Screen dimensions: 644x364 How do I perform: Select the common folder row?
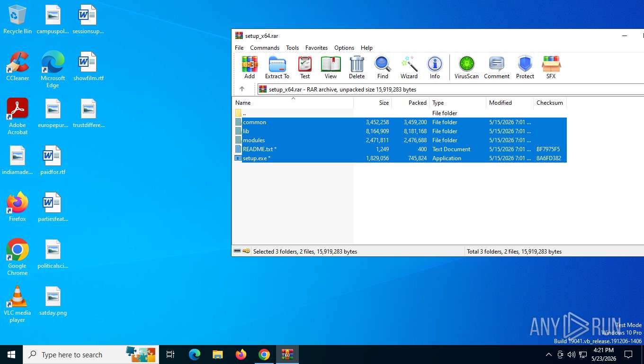click(400, 122)
